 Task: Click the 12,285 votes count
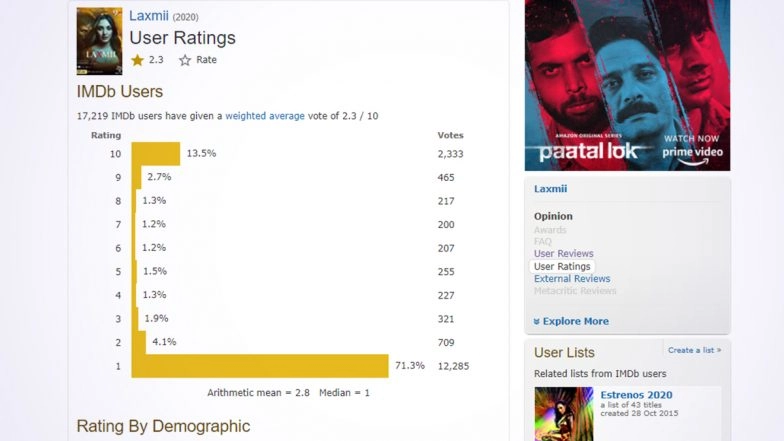pyautogui.click(x=453, y=366)
